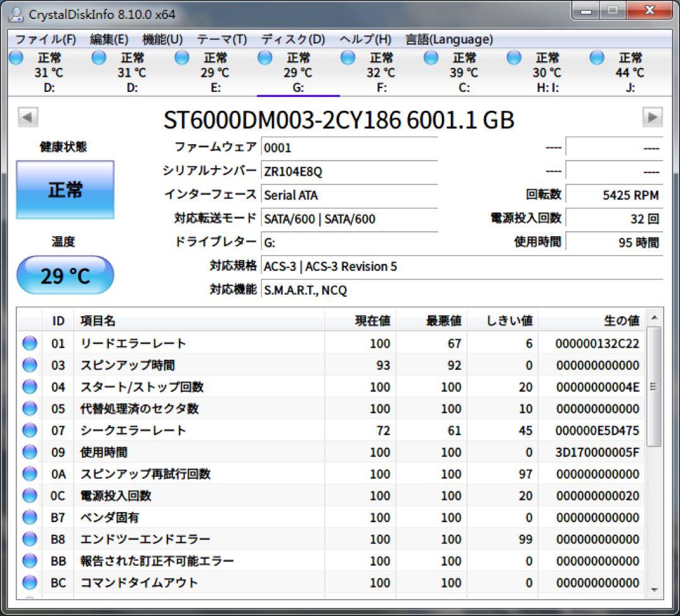Screen dimensions: 680x616
Task: Click the blue indicator for スピンアップ時間 row
Action: click(29, 365)
